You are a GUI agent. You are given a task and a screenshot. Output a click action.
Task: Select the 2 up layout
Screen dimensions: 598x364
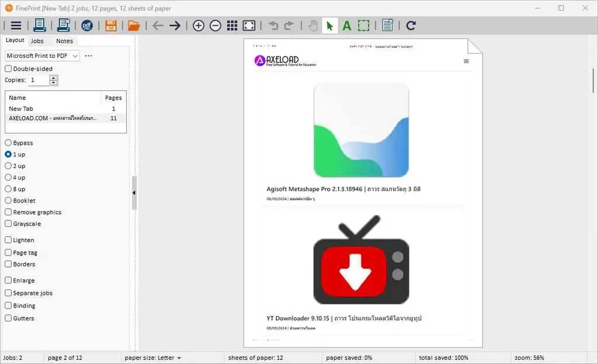(x=8, y=166)
